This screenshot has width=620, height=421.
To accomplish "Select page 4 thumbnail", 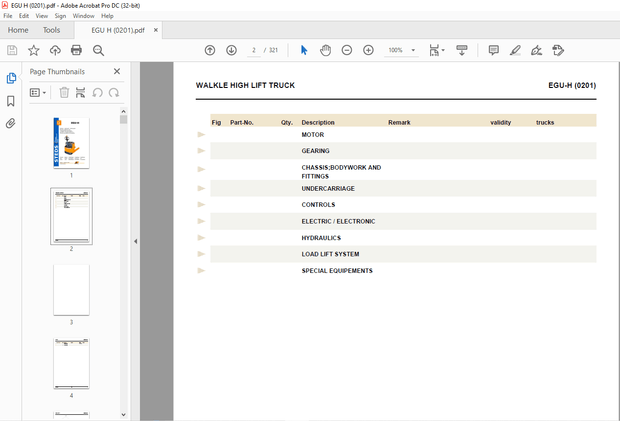I will click(x=71, y=363).
